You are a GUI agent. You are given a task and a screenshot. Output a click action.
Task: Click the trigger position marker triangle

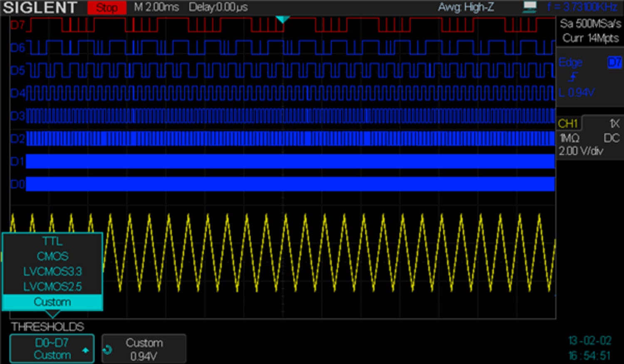(x=282, y=19)
